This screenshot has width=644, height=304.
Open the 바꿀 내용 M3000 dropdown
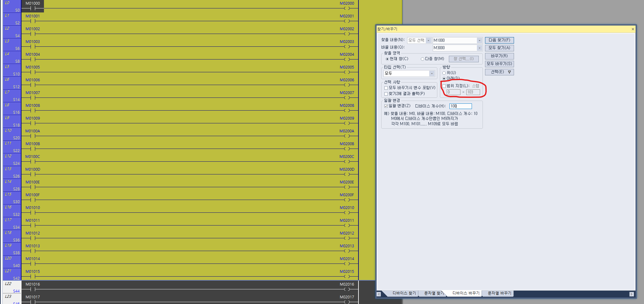[479, 48]
